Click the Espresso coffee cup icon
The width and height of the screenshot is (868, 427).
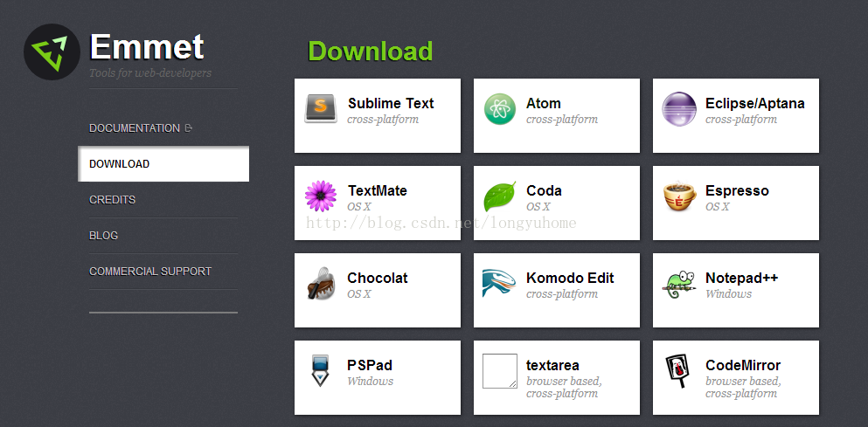679,196
